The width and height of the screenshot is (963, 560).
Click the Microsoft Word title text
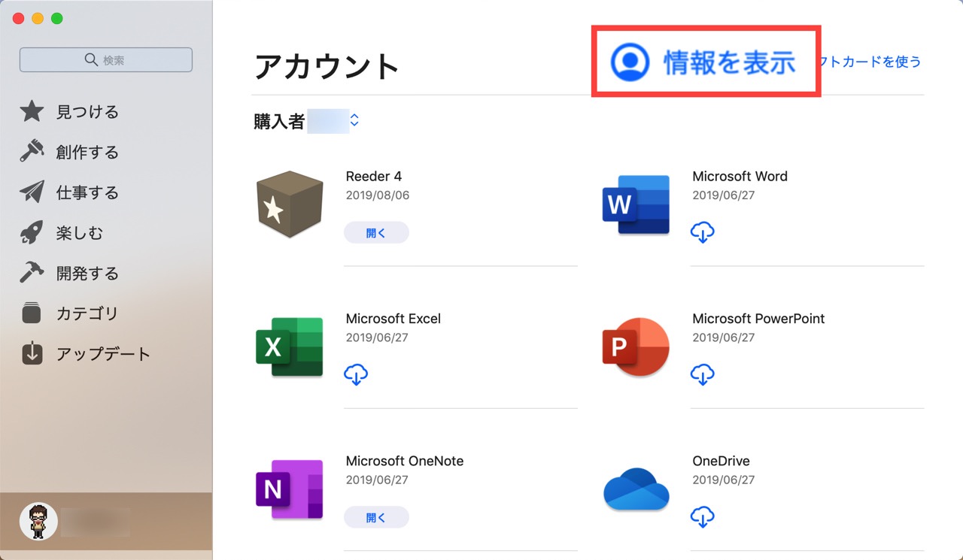740,177
